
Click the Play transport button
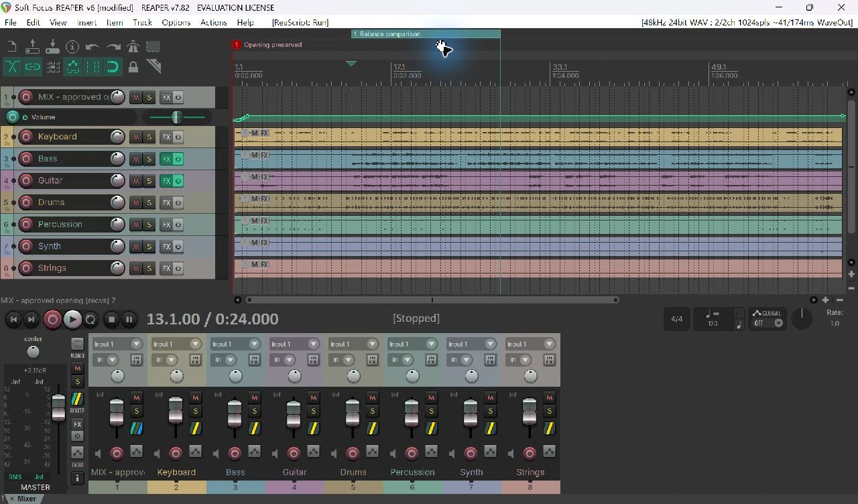72,320
